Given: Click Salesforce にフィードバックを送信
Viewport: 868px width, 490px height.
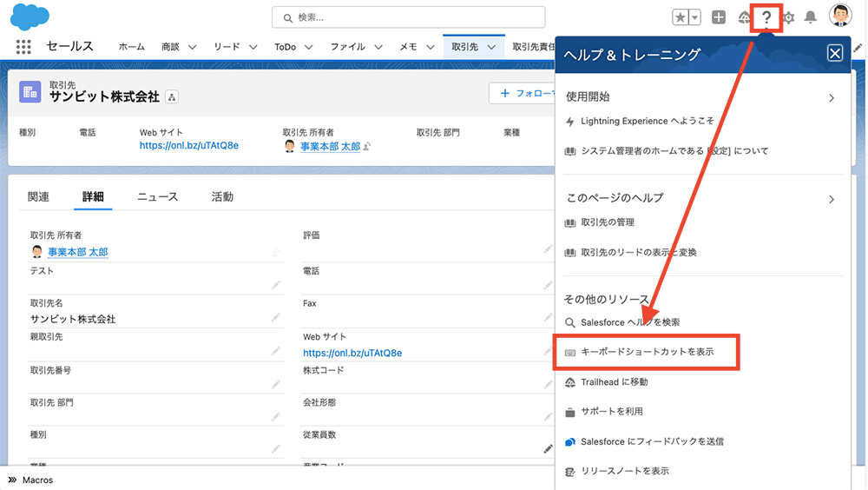Looking at the screenshot, I should [x=652, y=441].
